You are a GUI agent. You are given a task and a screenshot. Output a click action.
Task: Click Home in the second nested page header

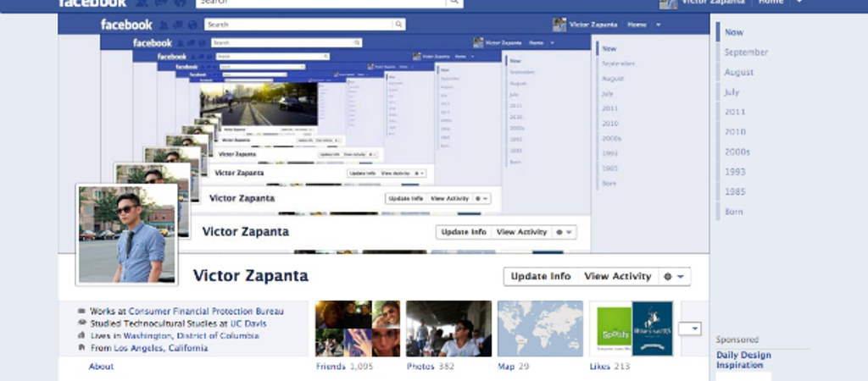click(x=536, y=42)
